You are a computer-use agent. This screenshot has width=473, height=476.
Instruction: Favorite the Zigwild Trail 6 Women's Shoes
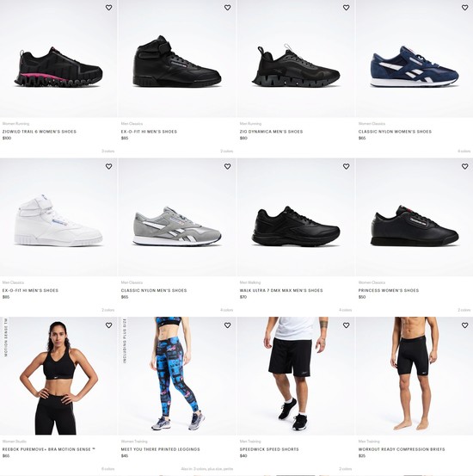[108, 8]
